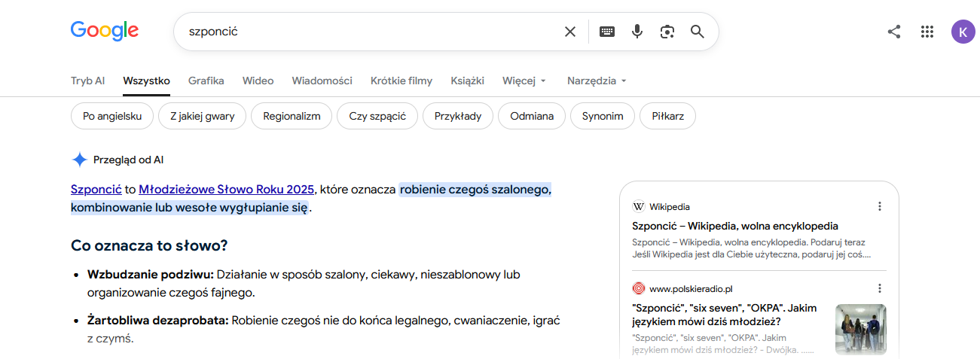Screen dimensions: 980x359
Task: Select the Regionalizm chip
Action: coord(292,116)
